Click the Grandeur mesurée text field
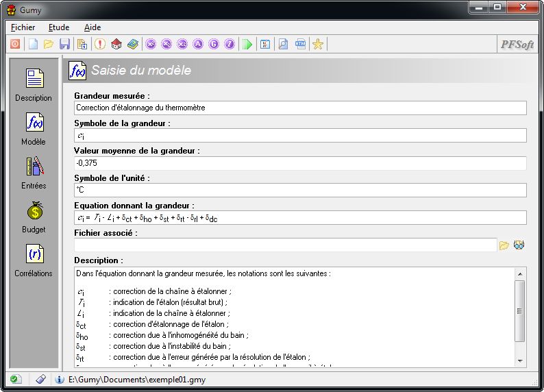Image resolution: width=544 pixels, height=392 pixels. click(300, 108)
